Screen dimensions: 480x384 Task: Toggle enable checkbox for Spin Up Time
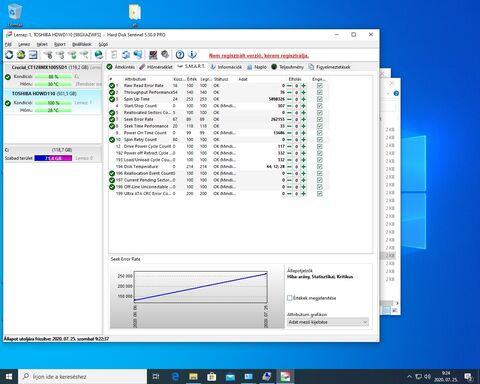pyautogui.click(x=320, y=99)
